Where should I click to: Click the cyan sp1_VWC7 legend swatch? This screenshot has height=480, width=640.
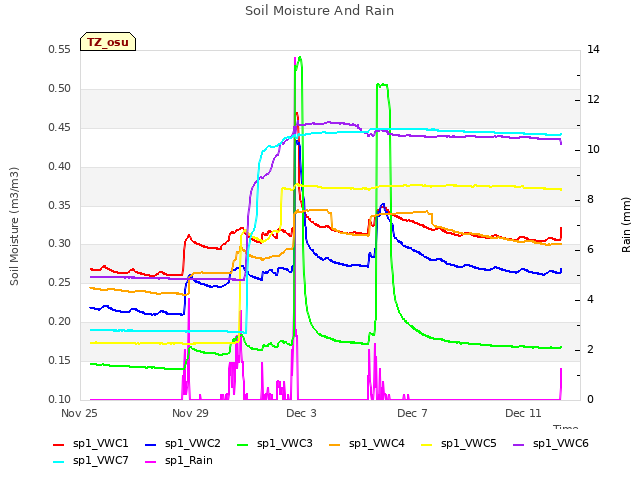59,462
